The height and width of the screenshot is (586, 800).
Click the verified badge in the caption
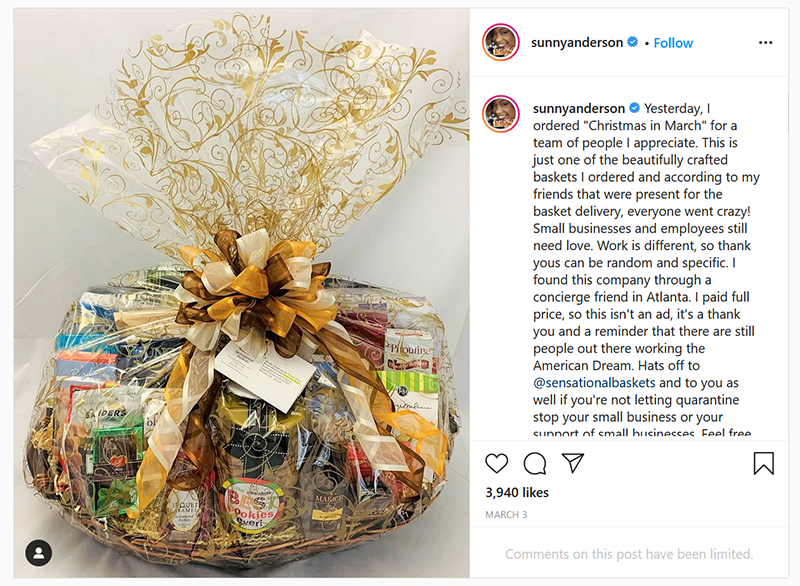click(634, 108)
